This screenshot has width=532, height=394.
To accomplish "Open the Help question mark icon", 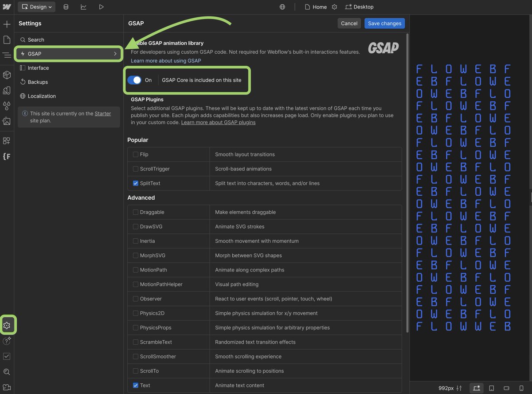I will [7, 341].
